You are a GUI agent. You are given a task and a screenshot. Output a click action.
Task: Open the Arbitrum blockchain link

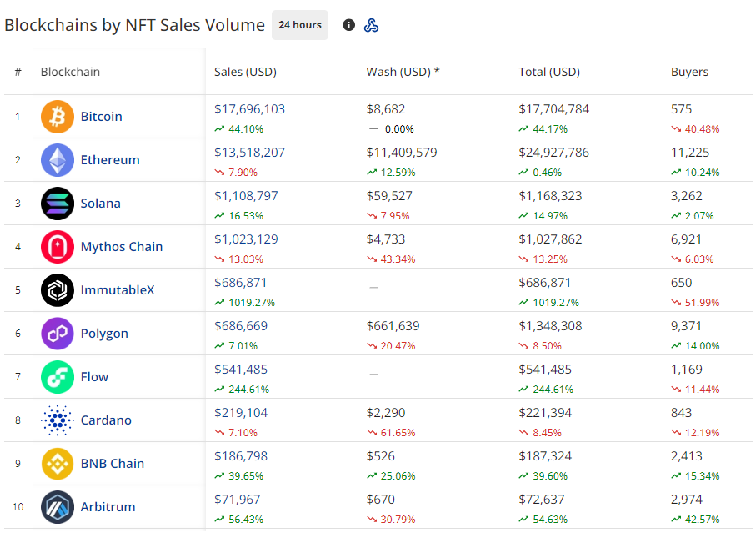point(108,507)
